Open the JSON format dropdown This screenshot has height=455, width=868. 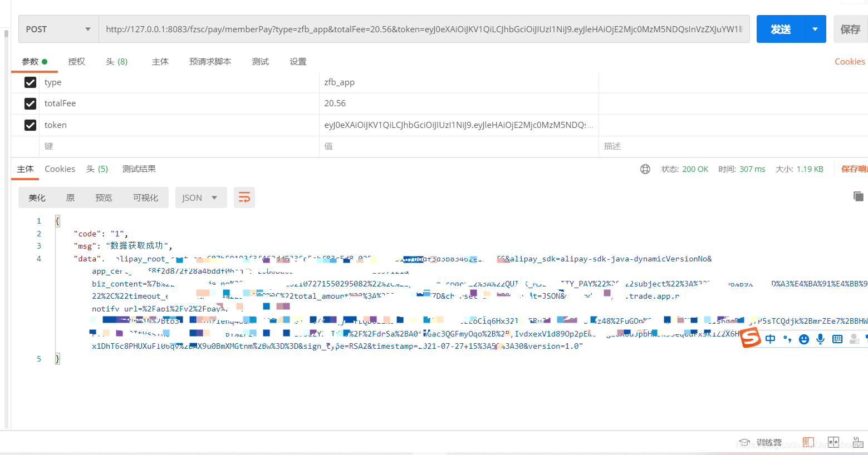(x=201, y=198)
